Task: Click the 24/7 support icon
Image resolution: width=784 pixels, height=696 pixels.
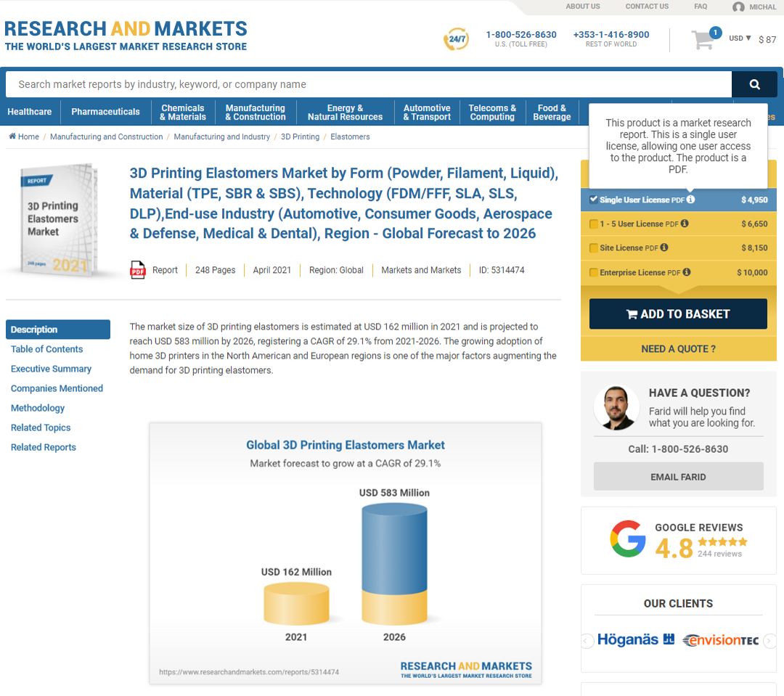Action: [x=456, y=39]
